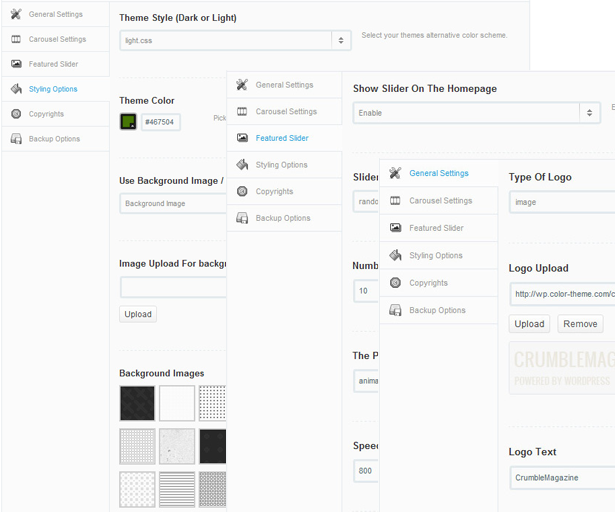The image size is (615, 512).
Task: Open the Theme Style dropdown showing light.css
Action: (x=234, y=41)
